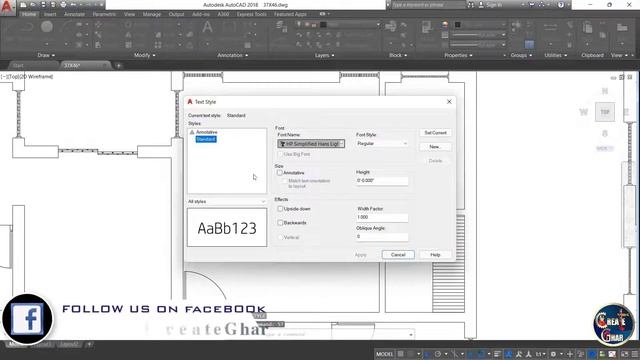Screen dimensions: 640x360
Task: Click the Cancel button
Action: pyautogui.click(x=398, y=255)
